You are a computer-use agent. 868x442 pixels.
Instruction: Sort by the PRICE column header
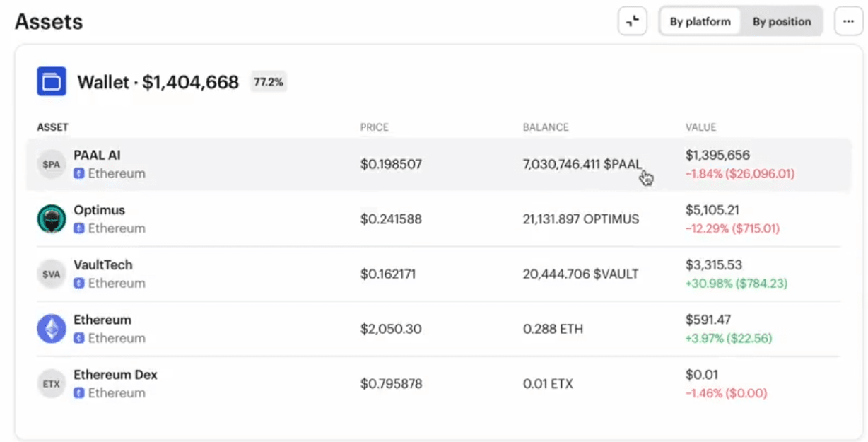pos(375,127)
